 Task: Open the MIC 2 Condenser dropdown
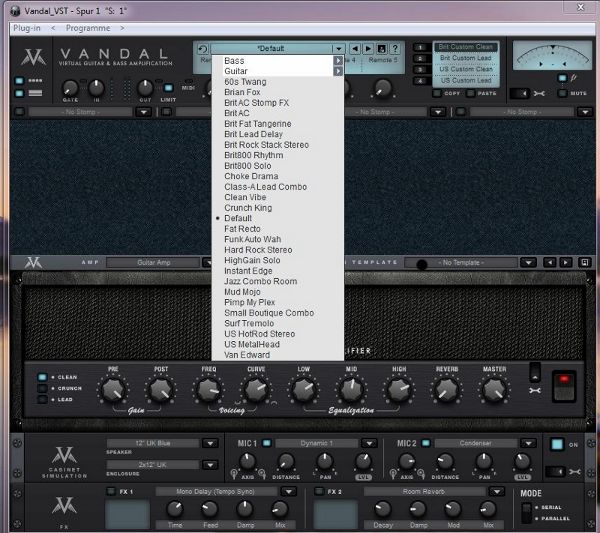(528, 443)
